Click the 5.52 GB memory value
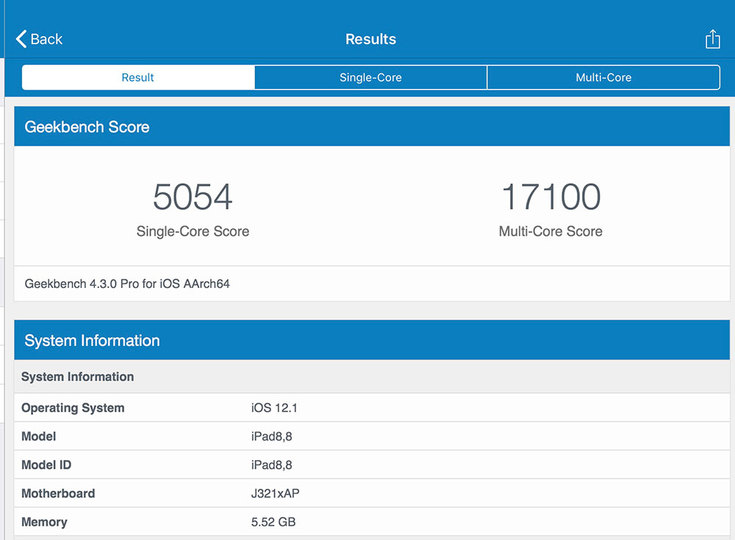The image size is (735, 540). (x=273, y=522)
